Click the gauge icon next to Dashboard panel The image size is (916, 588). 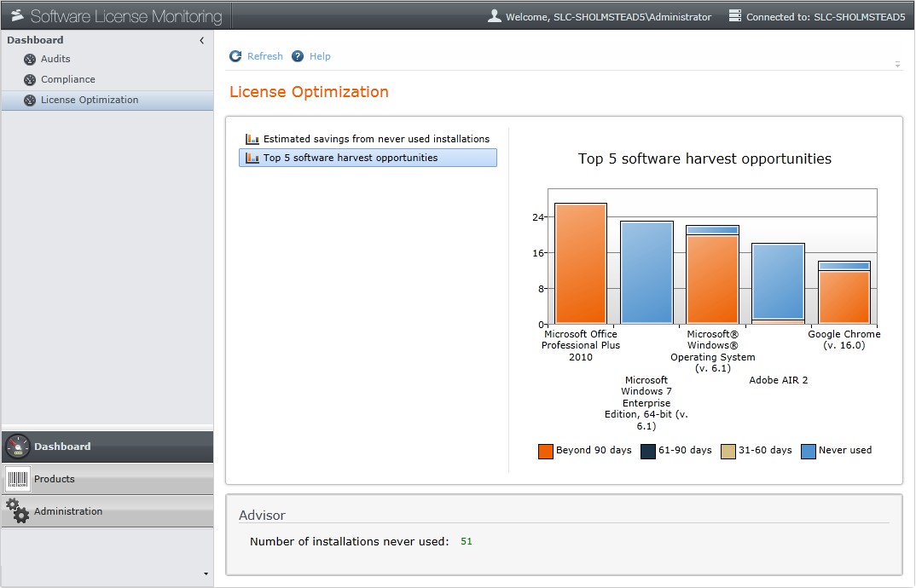click(x=18, y=447)
